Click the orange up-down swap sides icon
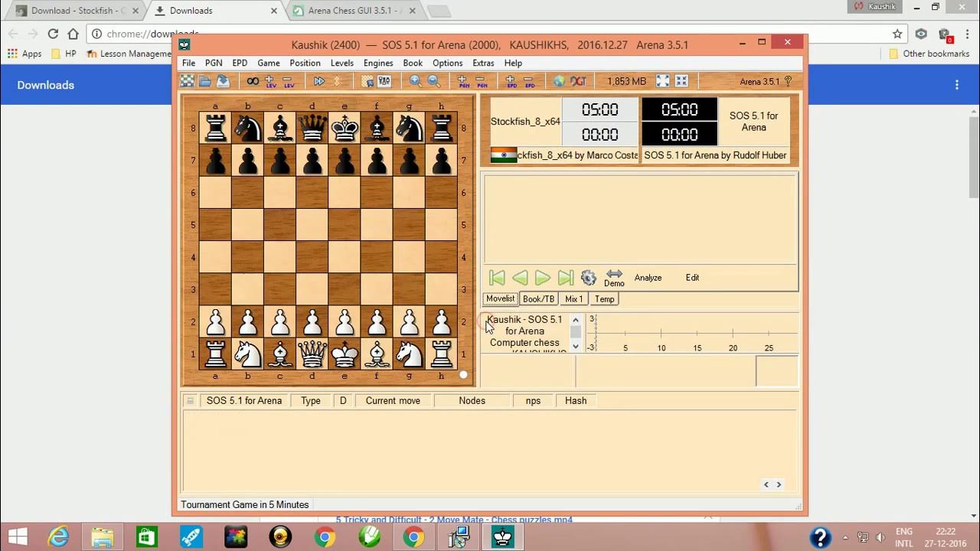This screenshot has width=980, height=551. tap(337, 81)
